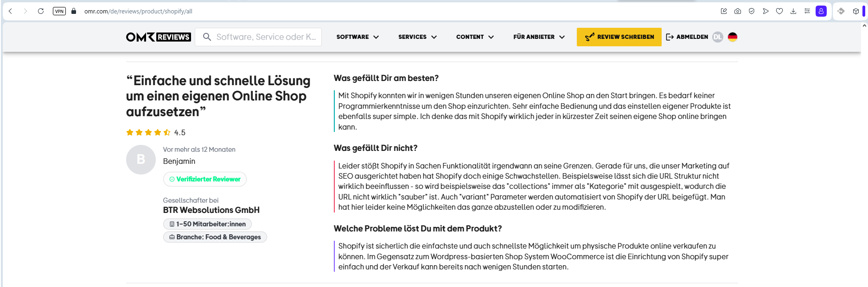The image size is (868, 287).
Task: Expand the SOFTWARE dropdown menu
Action: coord(357,37)
